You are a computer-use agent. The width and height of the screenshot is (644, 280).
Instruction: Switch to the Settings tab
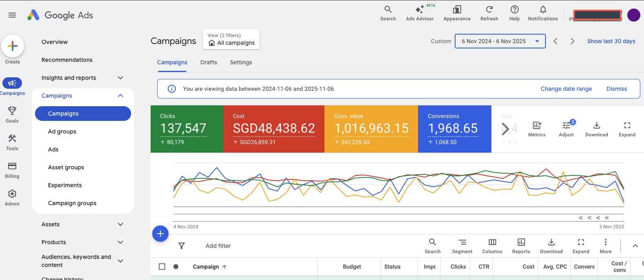[241, 62]
